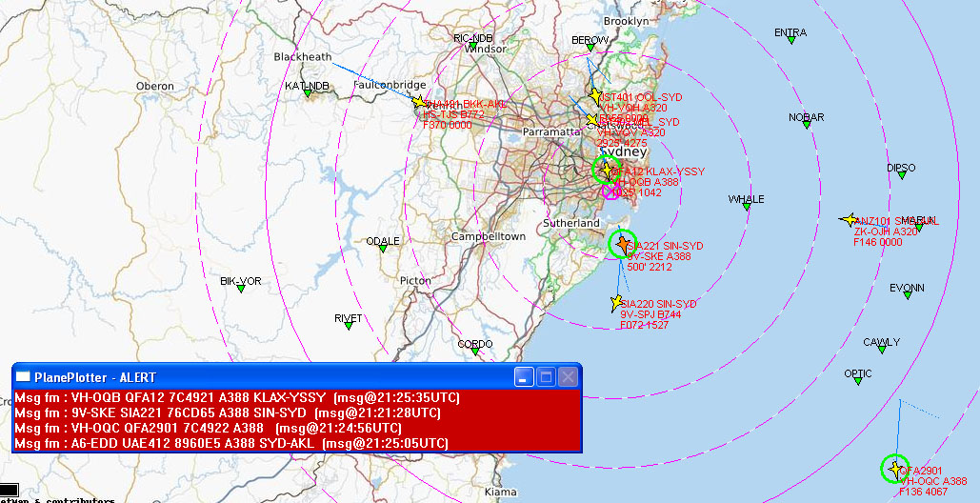This screenshot has height=503, width=980.
Task: Click the Blackheath label on map
Action: point(303,57)
